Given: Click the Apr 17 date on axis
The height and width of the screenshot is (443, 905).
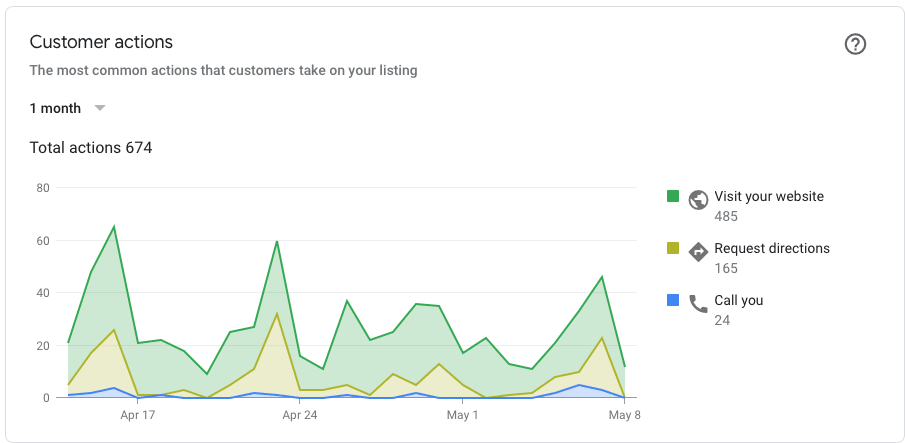Looking at the screenshot, I should [x=137, y=414].
